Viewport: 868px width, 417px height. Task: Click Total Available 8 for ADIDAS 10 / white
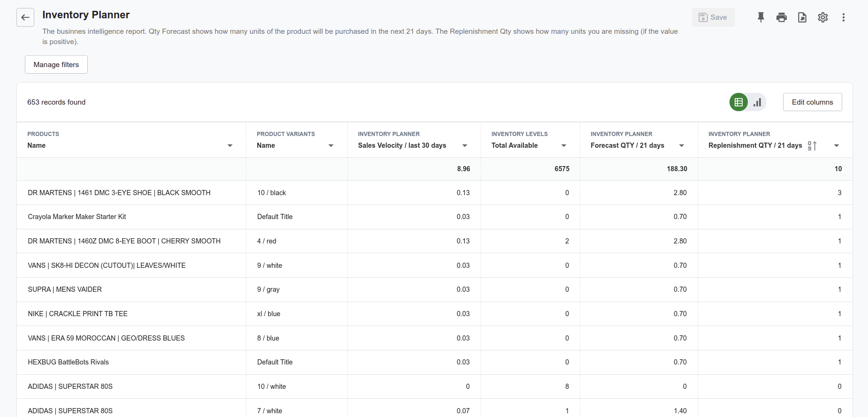[567, 387]
